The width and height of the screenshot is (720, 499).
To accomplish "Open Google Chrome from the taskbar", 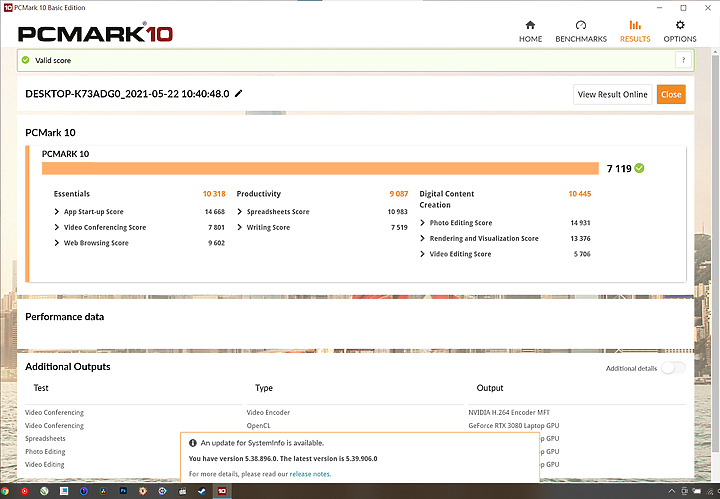I will (5, 491).
